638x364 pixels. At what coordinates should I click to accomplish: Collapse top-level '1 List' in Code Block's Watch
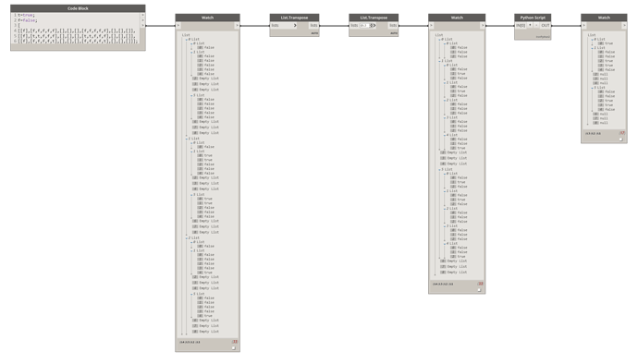(x=187, y=139)
